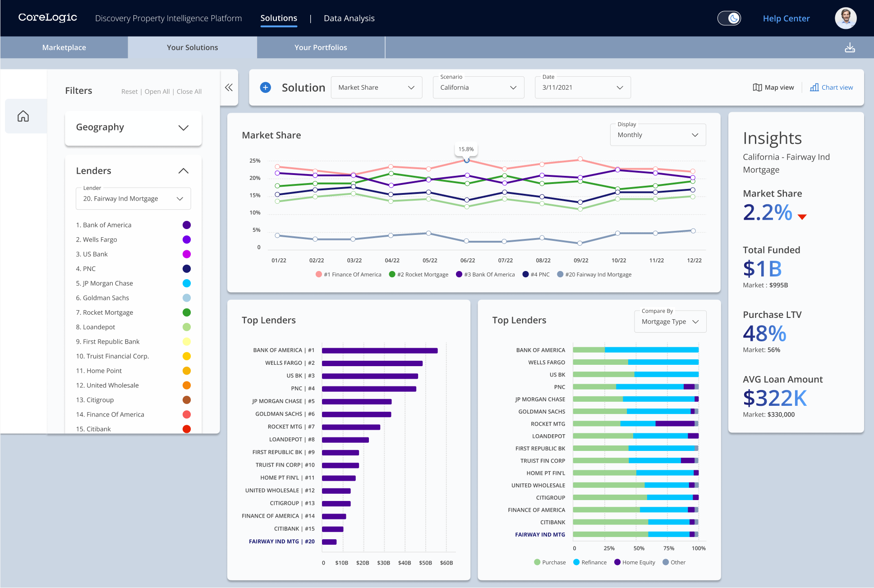The width and height of the screenshot is (874, 588).
Task: Switch to Your Solutions tab
Action: [193, 47]
